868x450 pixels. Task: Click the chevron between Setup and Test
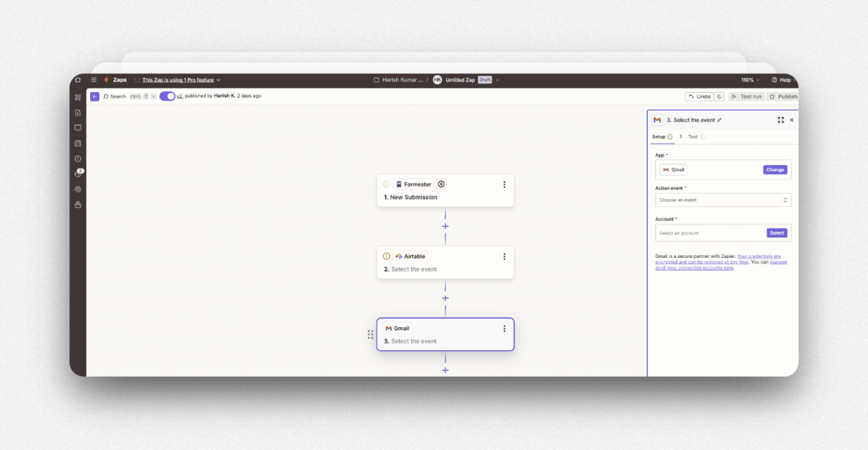681,136
